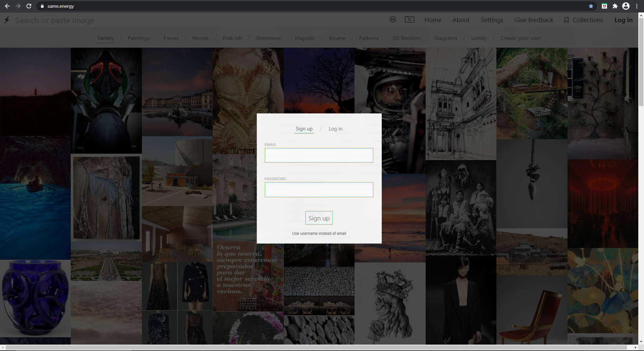Open the fringed leather jacket image
644x351 pixels.
tap(106, 197)
